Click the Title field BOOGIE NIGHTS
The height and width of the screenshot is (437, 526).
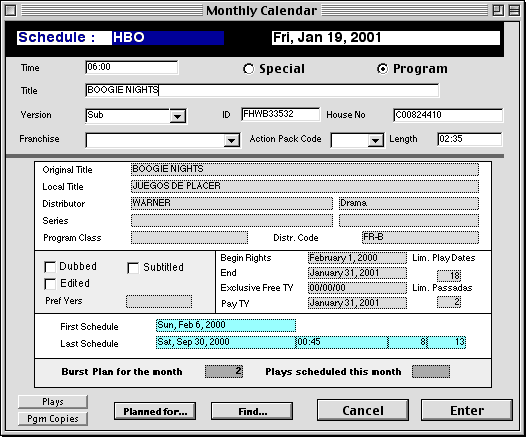coord(262,90)
